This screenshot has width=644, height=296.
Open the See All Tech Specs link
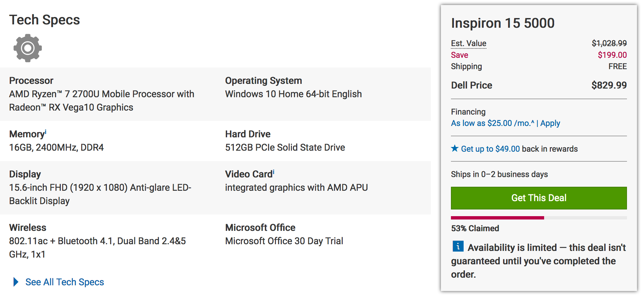pos(65,282)
